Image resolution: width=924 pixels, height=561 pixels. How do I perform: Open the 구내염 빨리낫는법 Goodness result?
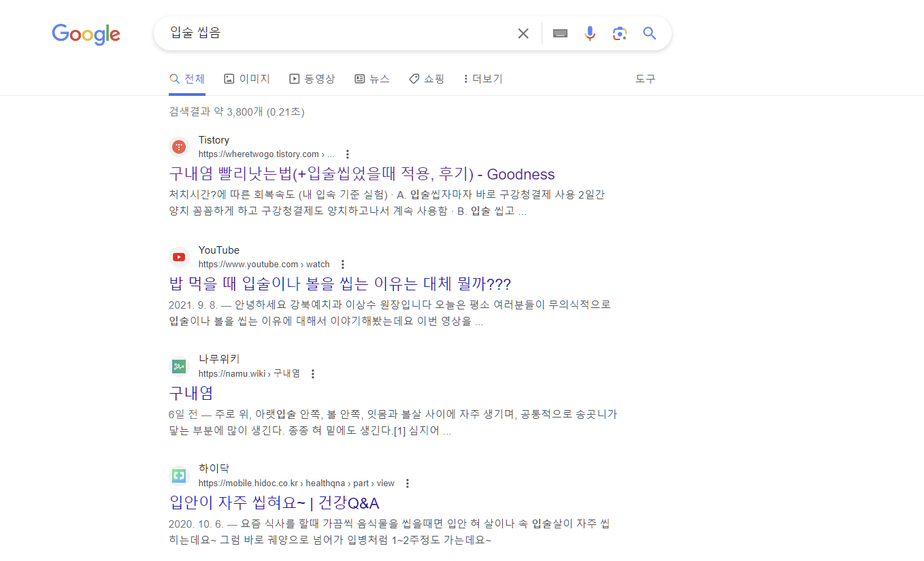(x=362, y=174)
